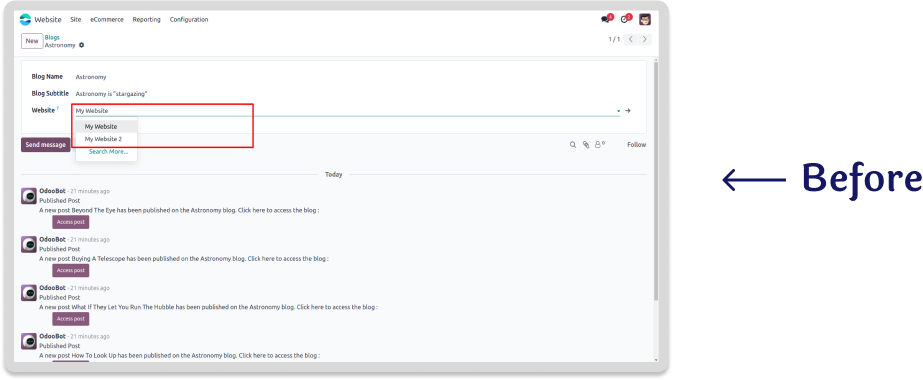Viewport: 923px width, 380px height.
Task: Go to the previous record arrow
Action: (x=630, y=39)
